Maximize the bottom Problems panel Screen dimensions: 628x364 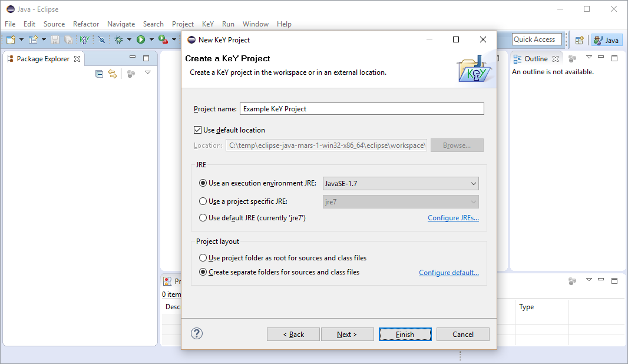[614, 281]
